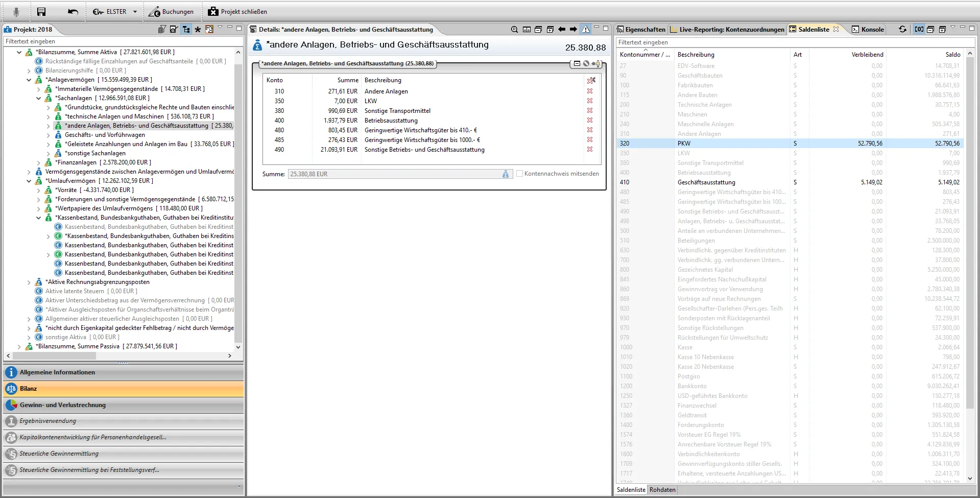Toggle the tree hierarchy view in Projekt panel
Viewport: 980px width, 498px height.
(x=186, y=29)
